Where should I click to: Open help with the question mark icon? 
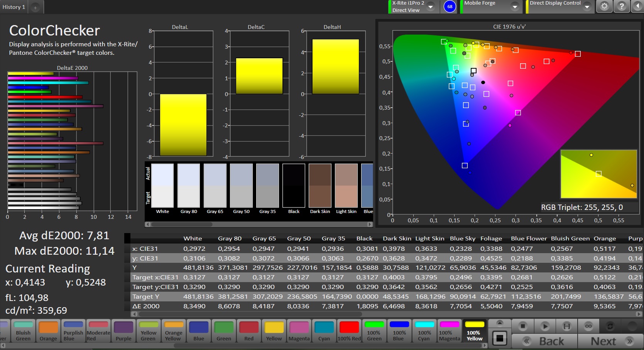pos(621,7)
